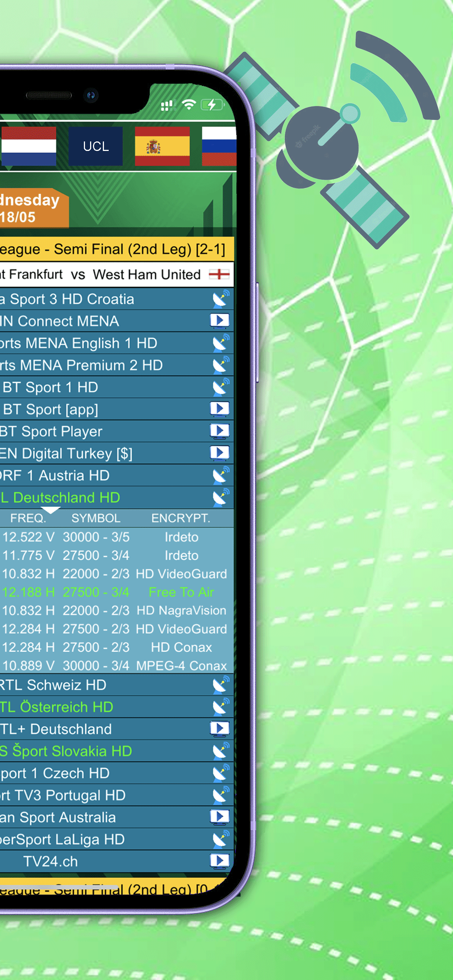The width and height of the screenshot is (453, 980).
Task: Select the Russia flag filter
Action: [219, 146]
